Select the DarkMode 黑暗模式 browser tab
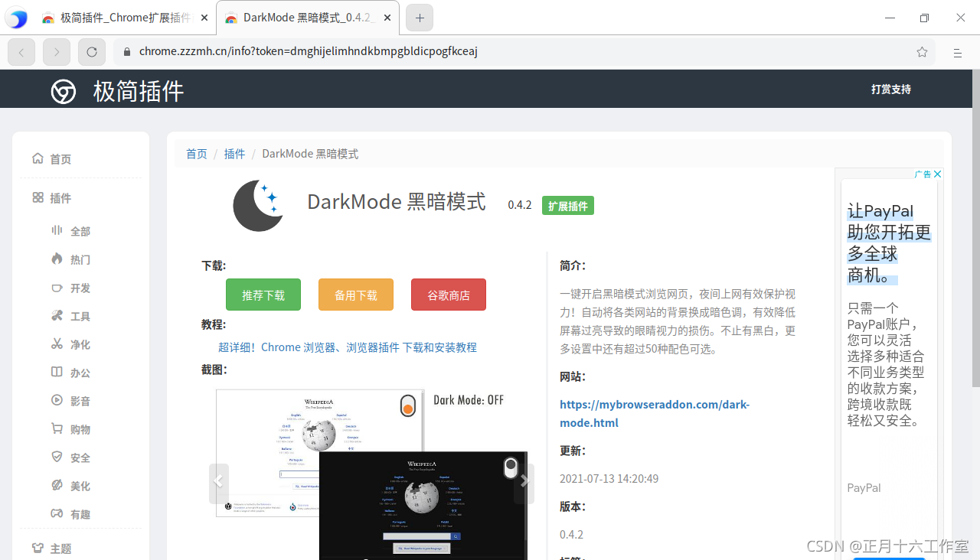The height and width of the screenshot is (560, 980). [x=308, y=18]
